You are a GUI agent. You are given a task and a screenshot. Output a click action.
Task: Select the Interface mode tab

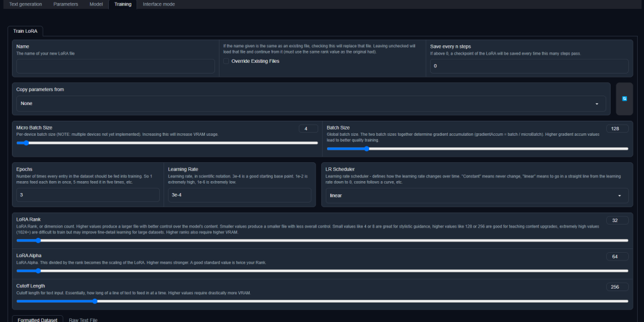point(158,4)
